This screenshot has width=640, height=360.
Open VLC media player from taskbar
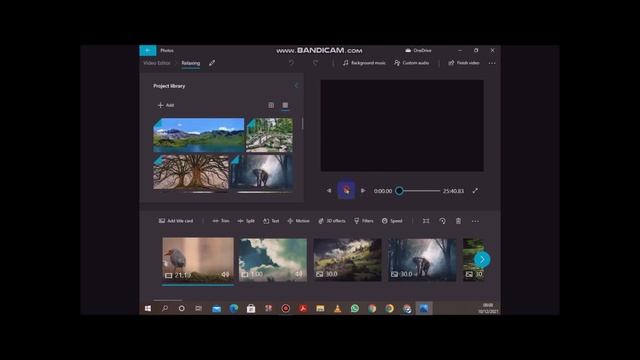(338, 309)
